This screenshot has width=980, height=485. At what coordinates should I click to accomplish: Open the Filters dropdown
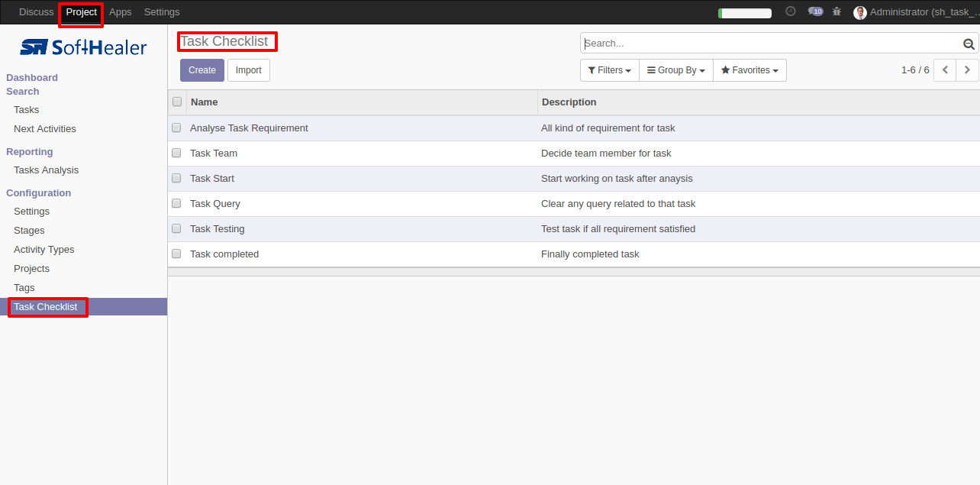(x=609, y=70)
